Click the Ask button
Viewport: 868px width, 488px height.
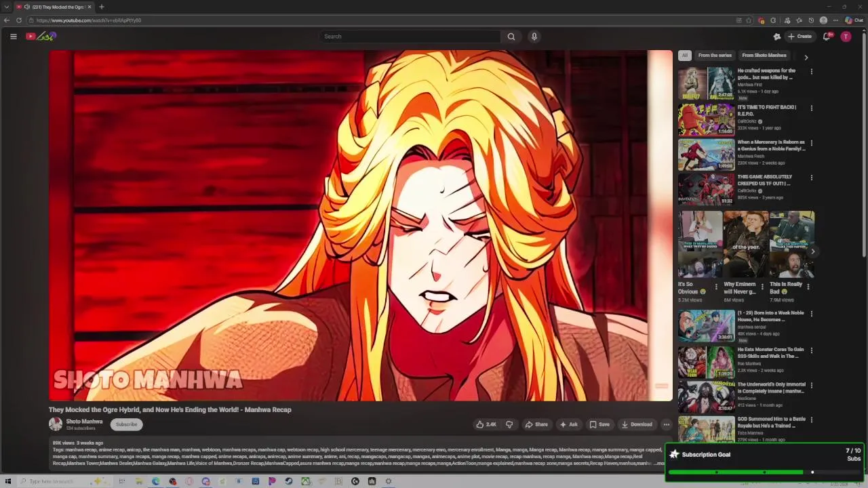568,424
